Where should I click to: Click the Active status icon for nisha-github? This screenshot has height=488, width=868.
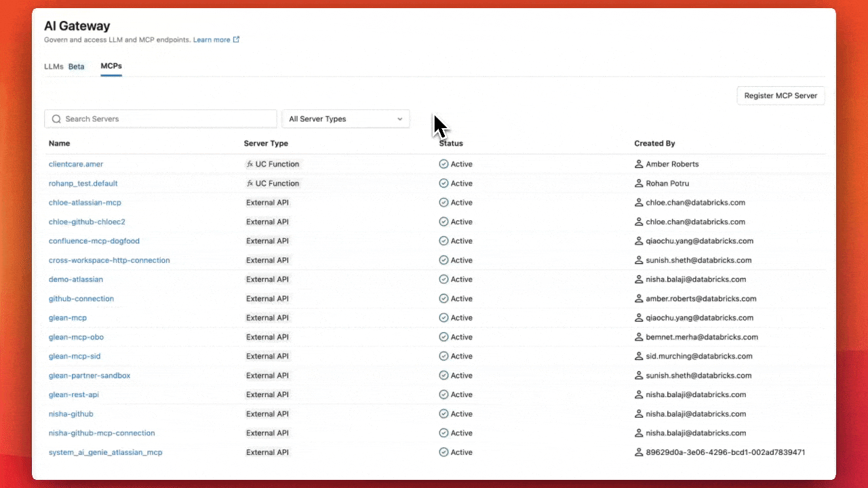pyautogui.click(x=443, y=414)
